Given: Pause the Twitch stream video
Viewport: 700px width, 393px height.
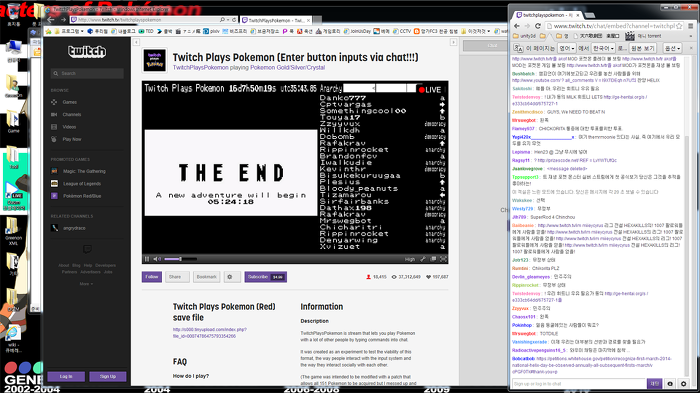Looking at the screenshot, I should [147, 259].
